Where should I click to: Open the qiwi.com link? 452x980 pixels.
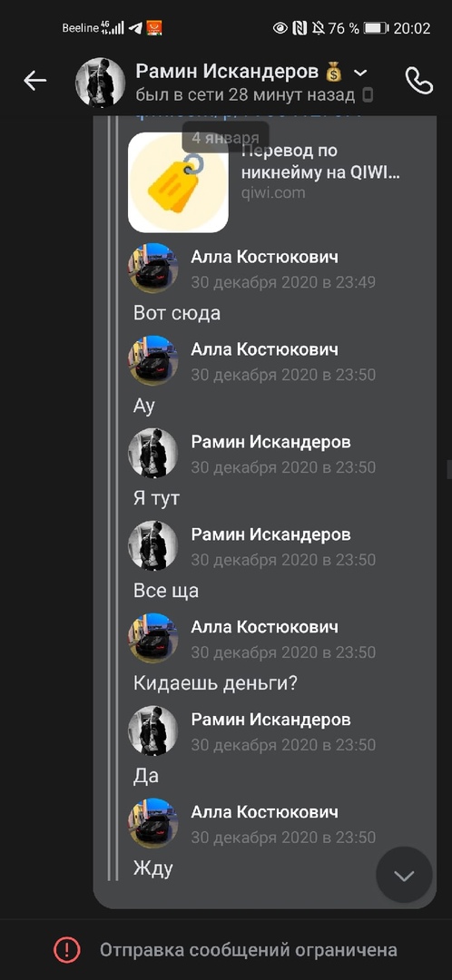(x=273, y=192)
